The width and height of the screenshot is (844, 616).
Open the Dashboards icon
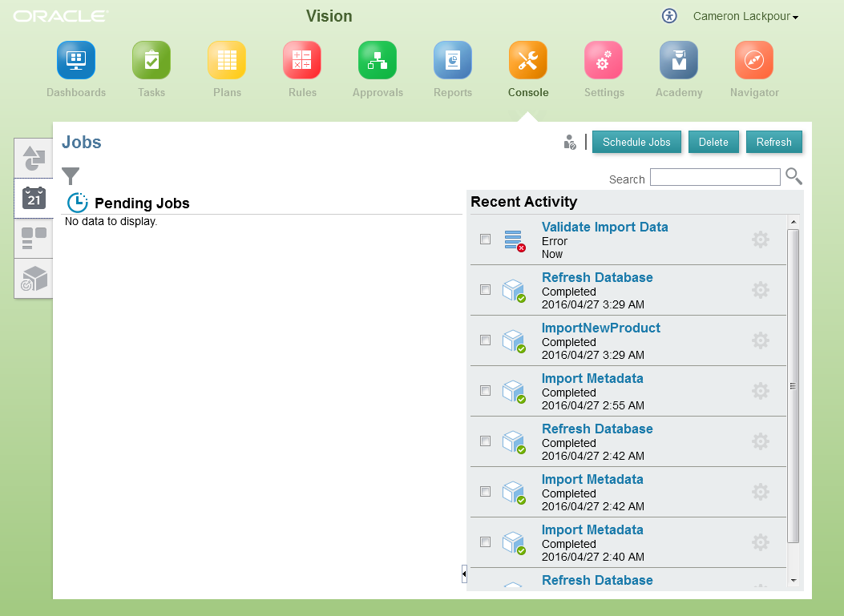(x=76, y=60)
